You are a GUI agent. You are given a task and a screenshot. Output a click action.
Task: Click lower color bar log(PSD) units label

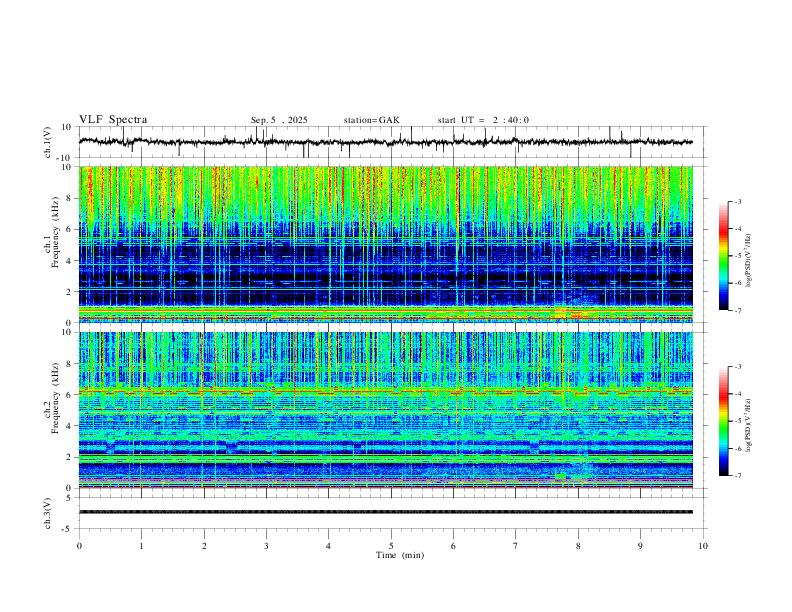pos(748,425)
